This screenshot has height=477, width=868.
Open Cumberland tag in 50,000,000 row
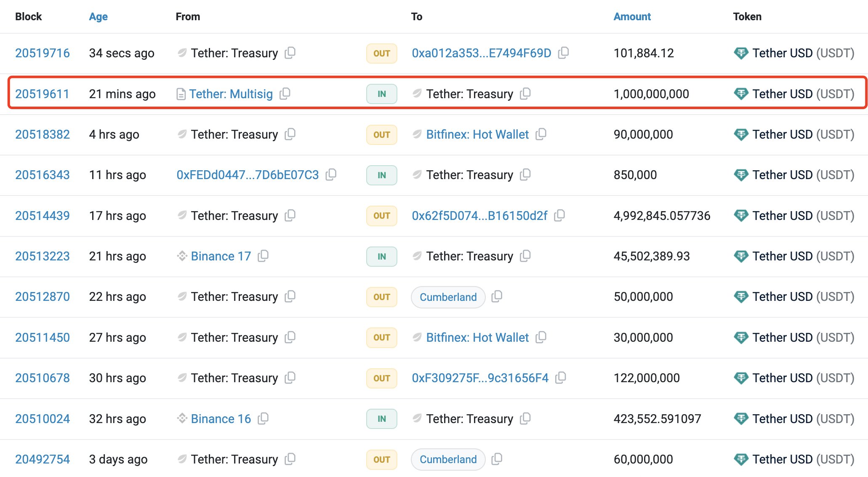pyautogui.click(x=448, y=297)
